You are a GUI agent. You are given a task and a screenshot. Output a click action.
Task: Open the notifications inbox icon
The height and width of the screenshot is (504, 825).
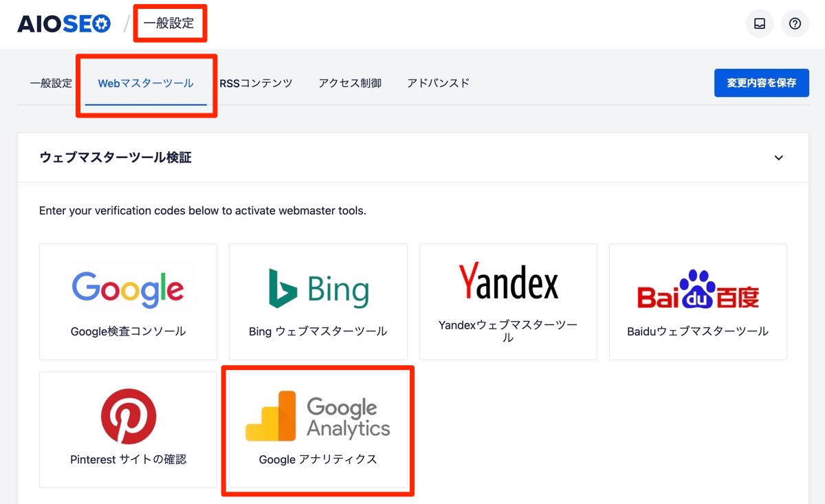click(x=760, y=24)
